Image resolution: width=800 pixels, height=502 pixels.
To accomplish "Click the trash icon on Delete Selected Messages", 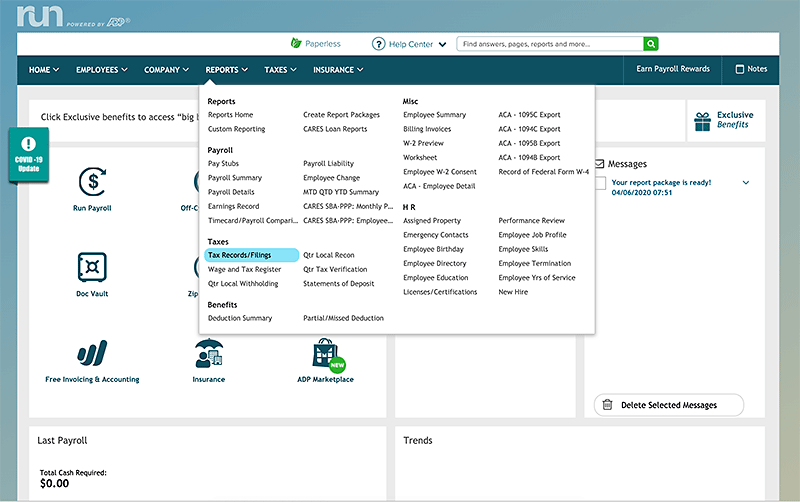I will [x=607, y=405].
